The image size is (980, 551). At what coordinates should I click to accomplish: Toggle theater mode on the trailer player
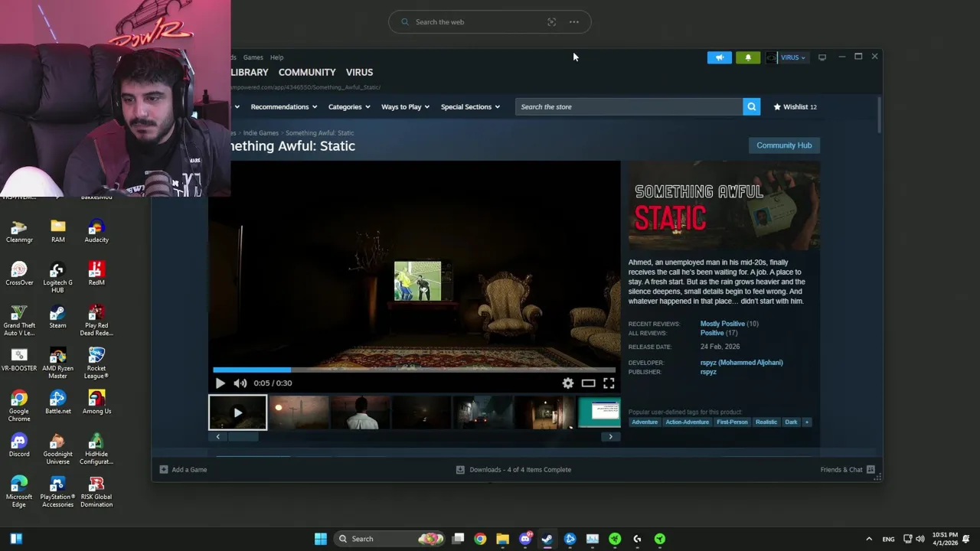[x=588, y=383]
